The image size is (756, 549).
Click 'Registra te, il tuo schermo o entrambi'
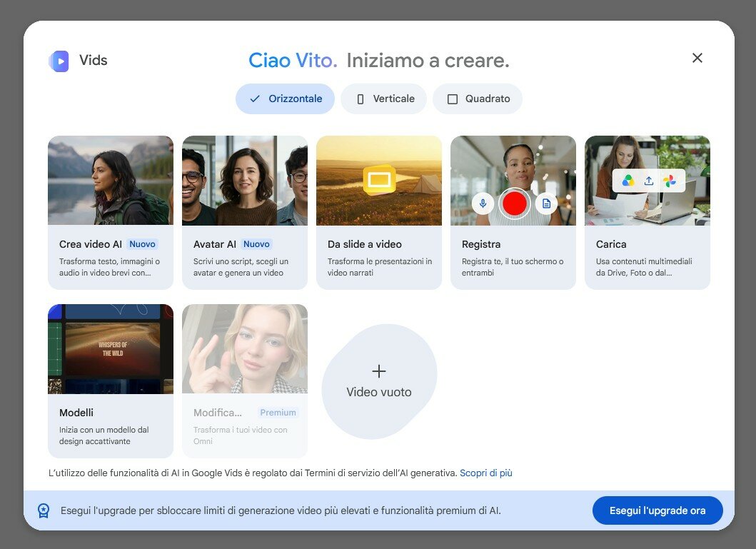click(x=513, y=267)
